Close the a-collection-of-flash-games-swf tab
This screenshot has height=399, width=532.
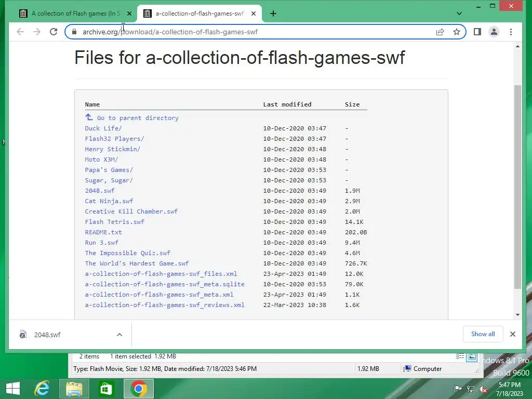pos(254,14)
